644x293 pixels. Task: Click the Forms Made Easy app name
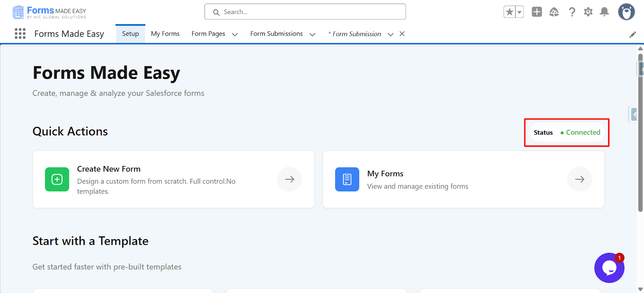pyautogui.click(x=69, y=34)
